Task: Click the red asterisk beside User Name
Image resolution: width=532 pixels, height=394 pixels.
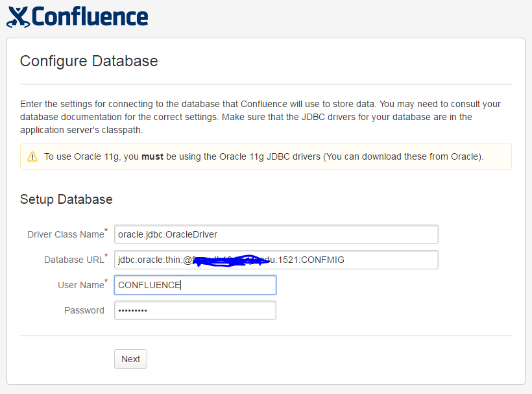Action: coord(106,280)
